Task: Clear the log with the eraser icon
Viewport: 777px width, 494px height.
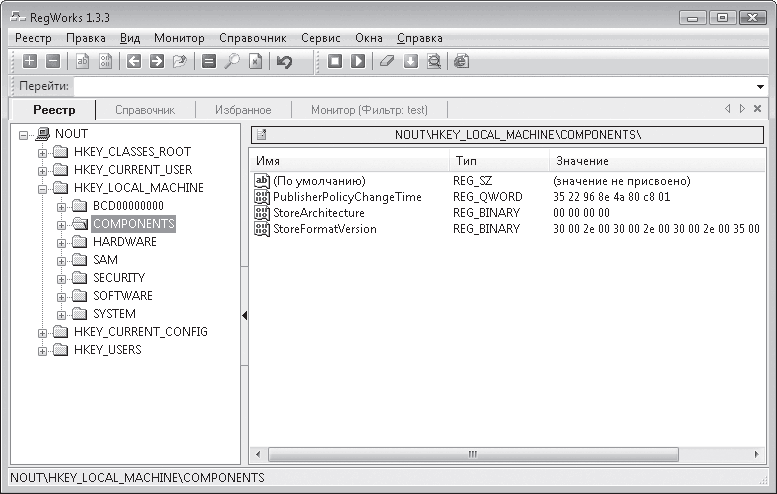Action: [387, 61]
